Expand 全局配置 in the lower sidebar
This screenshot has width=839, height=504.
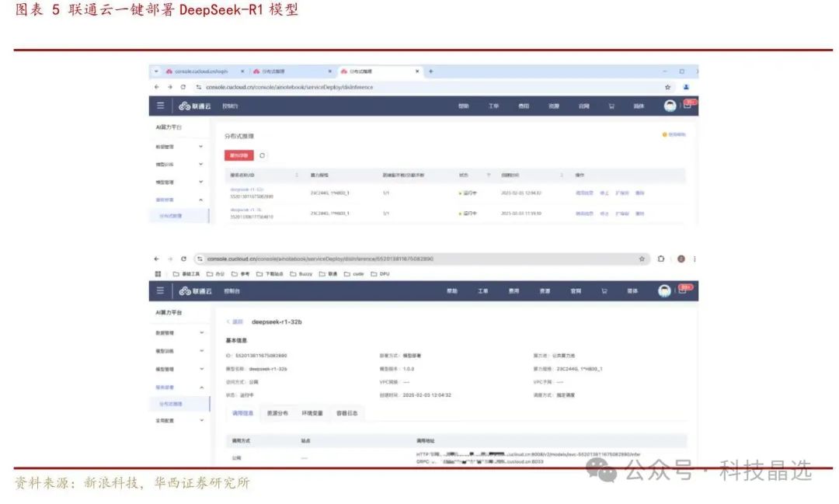coord(201,420)
